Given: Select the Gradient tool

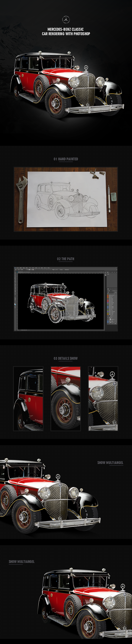Looking at the screenshot, I should pyautogui.click(x=15, y=289).
